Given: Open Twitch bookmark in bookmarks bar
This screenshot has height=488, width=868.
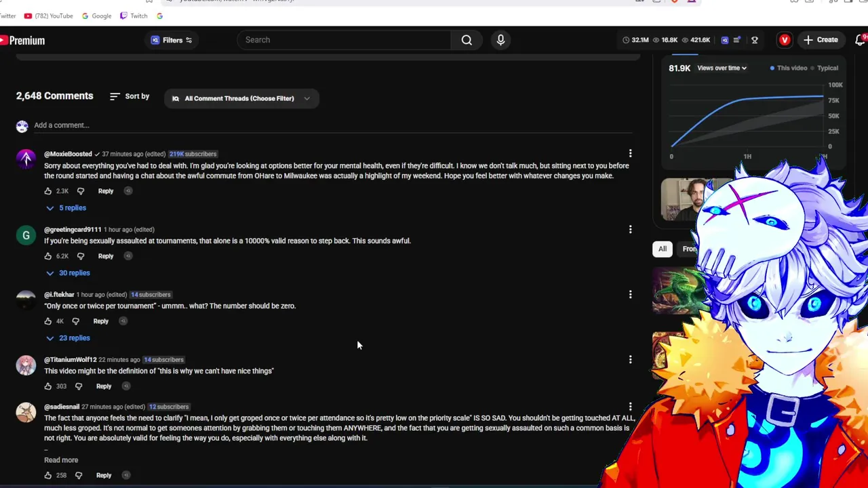Looking at the screenshot, I should point(134,16).
